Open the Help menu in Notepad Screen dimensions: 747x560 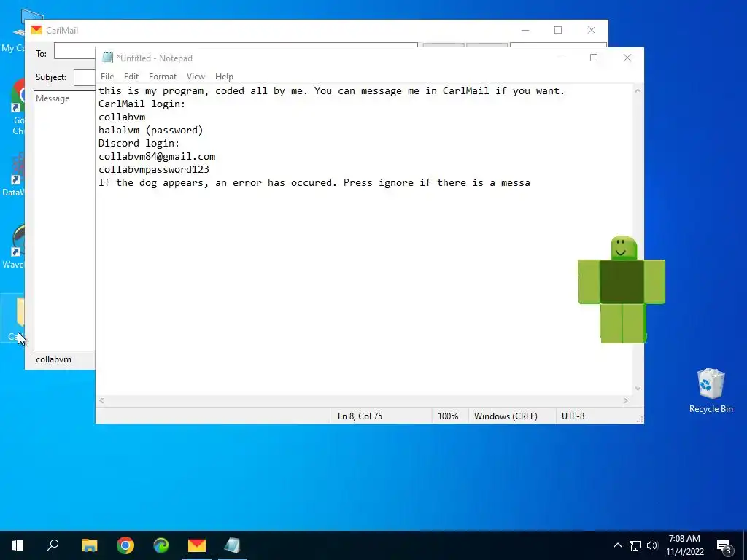point(224,76)
